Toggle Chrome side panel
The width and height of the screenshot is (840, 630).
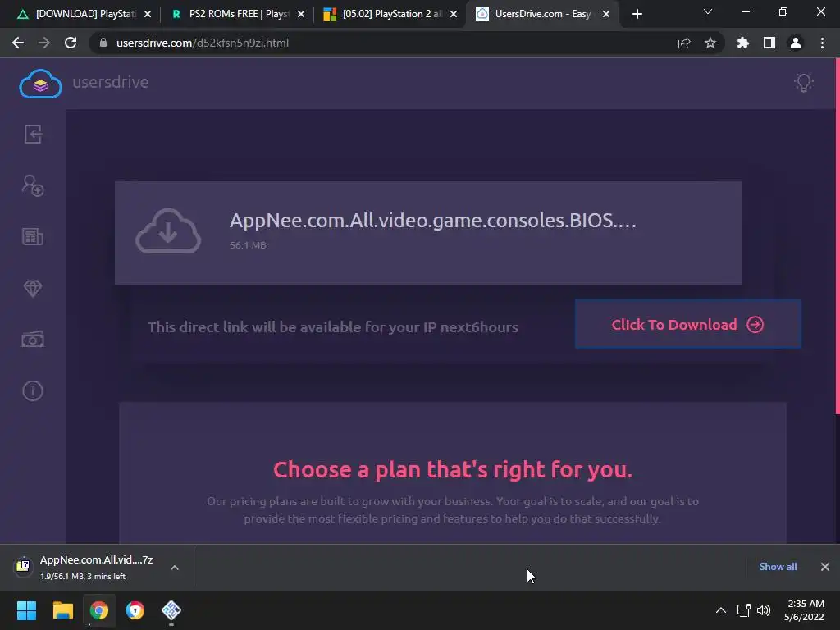769,43
